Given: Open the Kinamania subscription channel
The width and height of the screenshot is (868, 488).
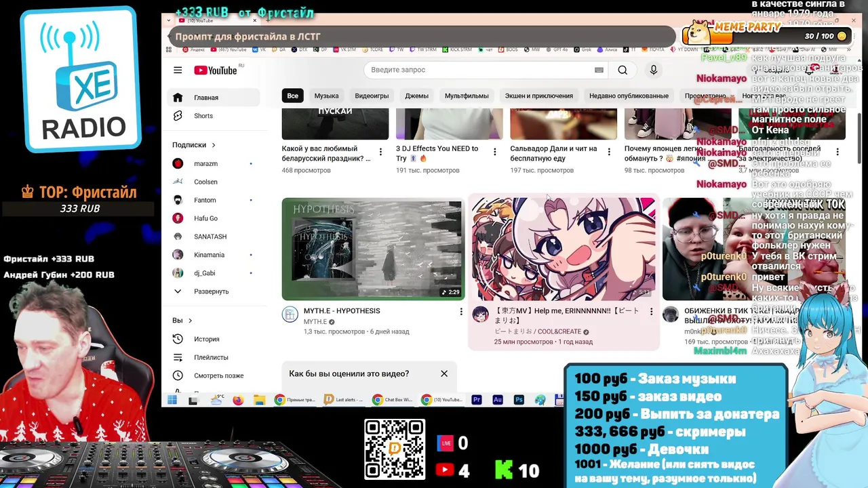Looking at the screenshot, I should click(x=213, y=255).
